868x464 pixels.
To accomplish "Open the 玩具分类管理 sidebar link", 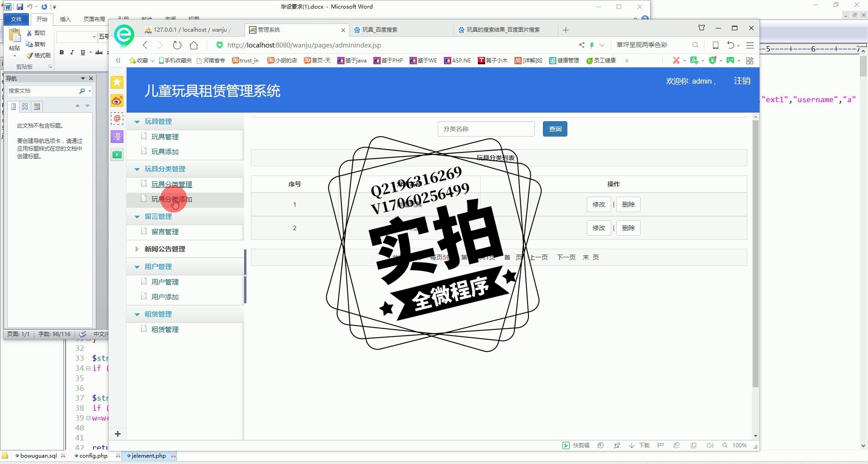I will point(172,184).
